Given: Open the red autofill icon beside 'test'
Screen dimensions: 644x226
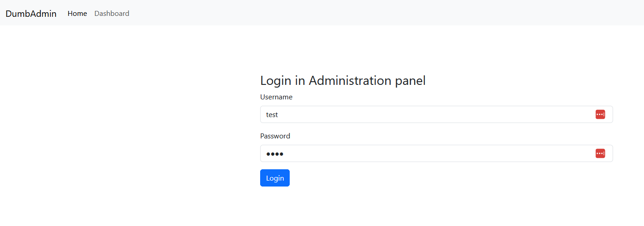Looking at the screenshot, I should click(600, 114).
